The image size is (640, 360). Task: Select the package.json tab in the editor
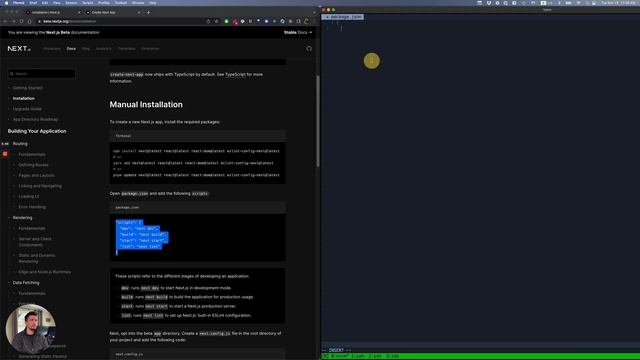343,17
